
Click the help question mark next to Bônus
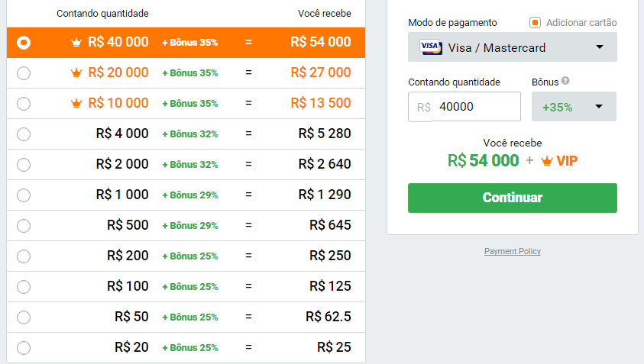tap(565, 81)
